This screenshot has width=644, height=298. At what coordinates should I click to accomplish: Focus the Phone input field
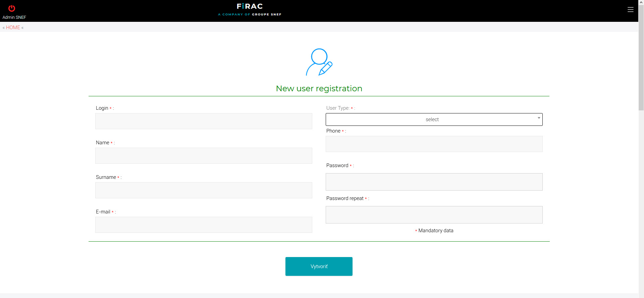click(434, 144)
